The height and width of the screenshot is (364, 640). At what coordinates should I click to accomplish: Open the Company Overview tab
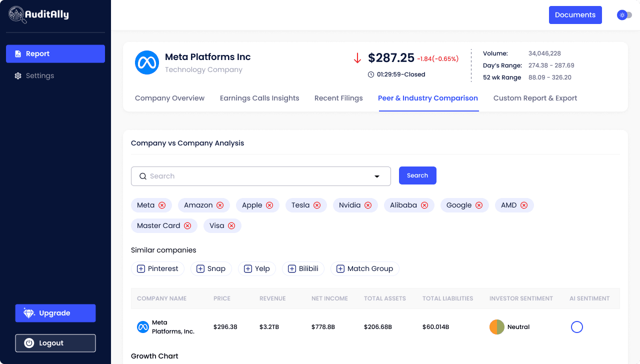tap(169, 98)
